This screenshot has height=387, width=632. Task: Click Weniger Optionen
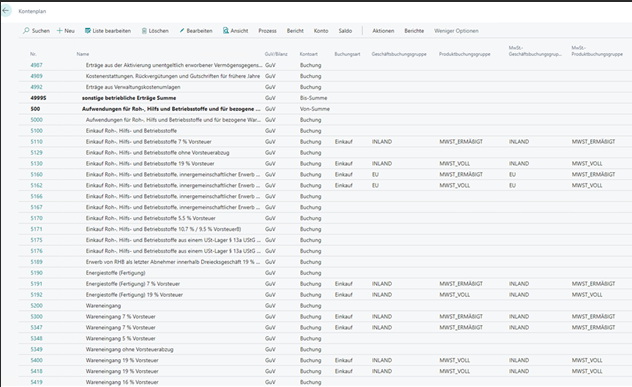[456, 31]
